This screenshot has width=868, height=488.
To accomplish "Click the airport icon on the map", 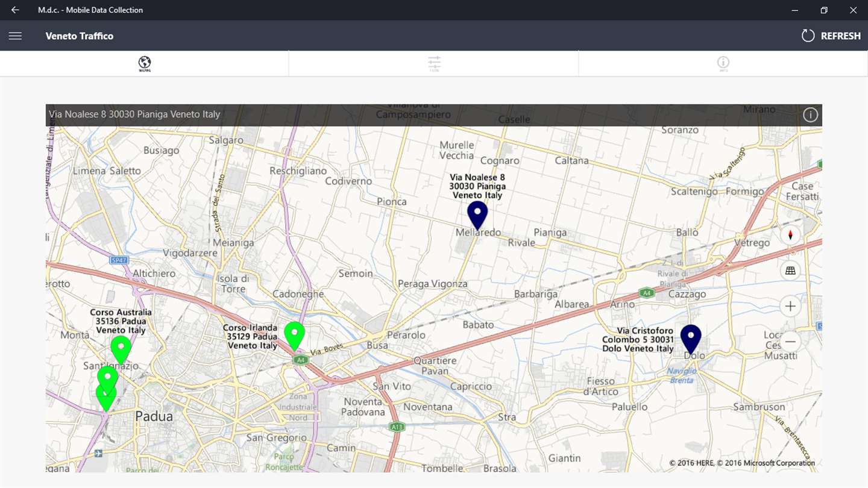I will [x=98, y=453].
